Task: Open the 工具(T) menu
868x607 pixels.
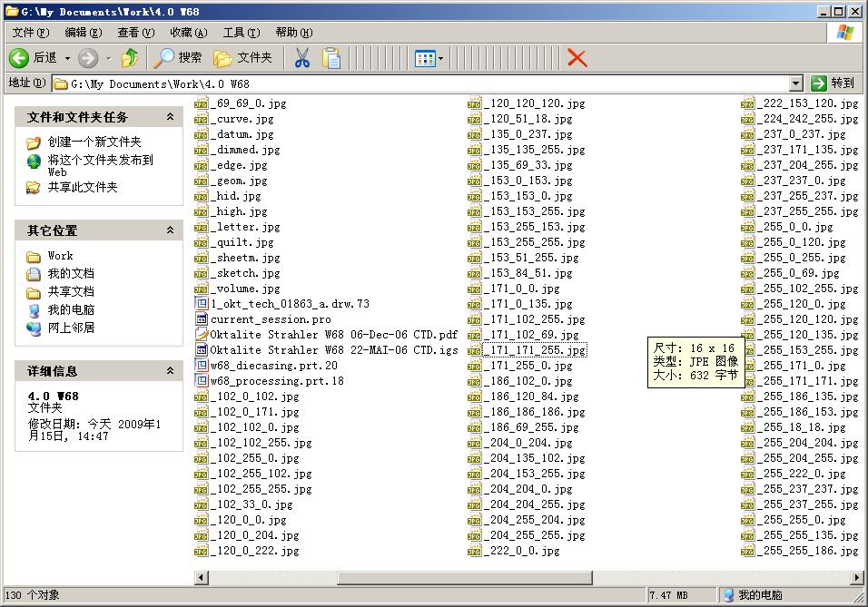Action: (242, 33)
